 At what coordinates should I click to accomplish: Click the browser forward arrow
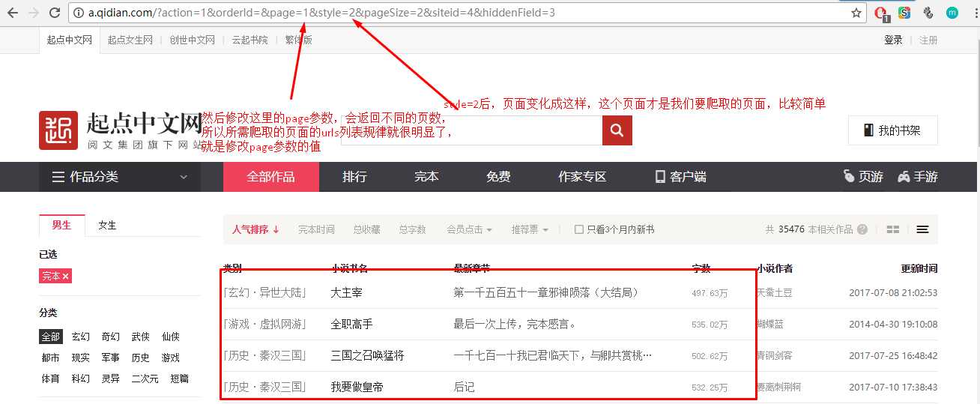34,13
